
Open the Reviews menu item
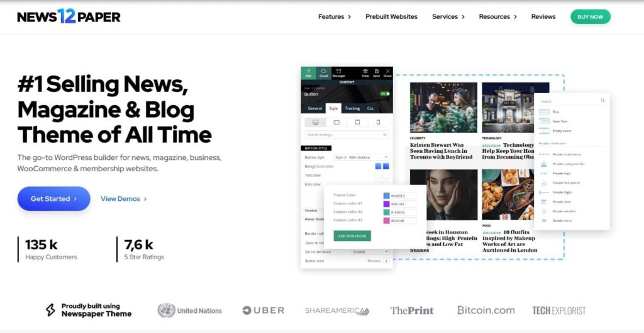click(543, 17)
